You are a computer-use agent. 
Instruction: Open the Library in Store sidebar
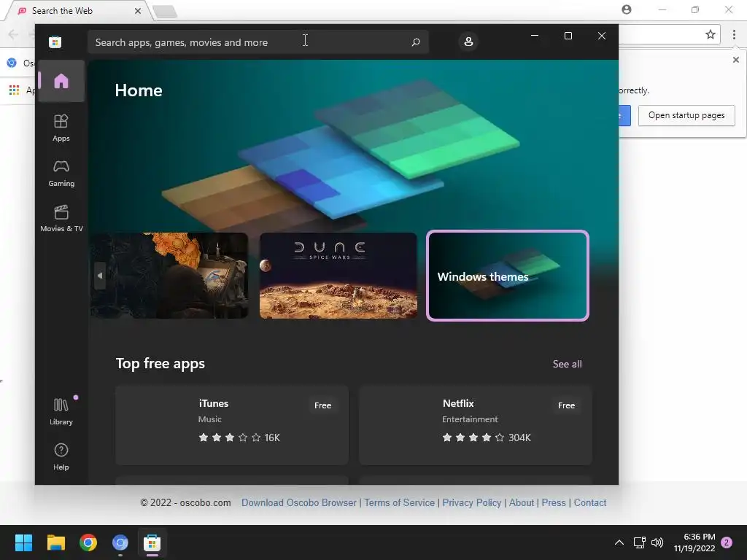click(61, 411)
